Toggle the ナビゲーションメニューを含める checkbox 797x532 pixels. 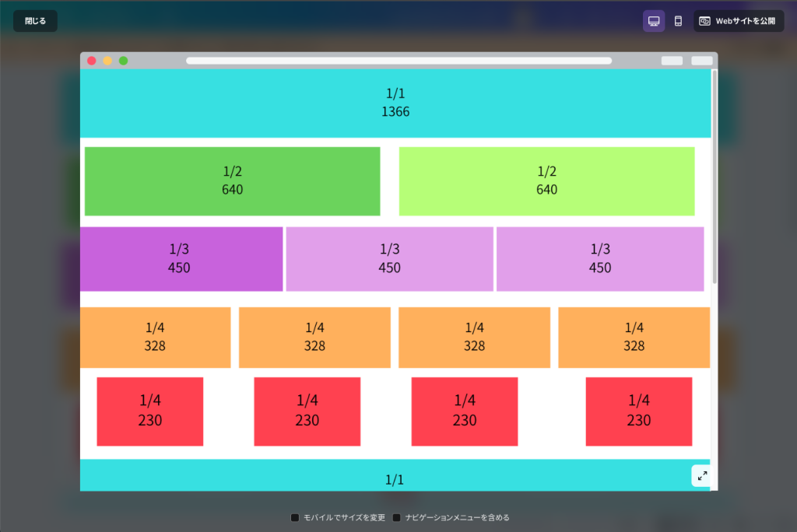pyautogui.click(x=397, y=517)
